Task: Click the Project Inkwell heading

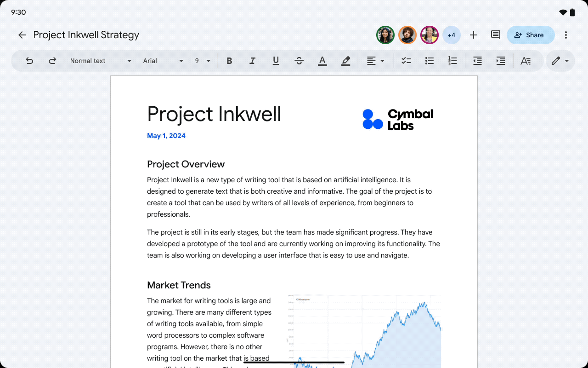Action: [x=214, y=114]
